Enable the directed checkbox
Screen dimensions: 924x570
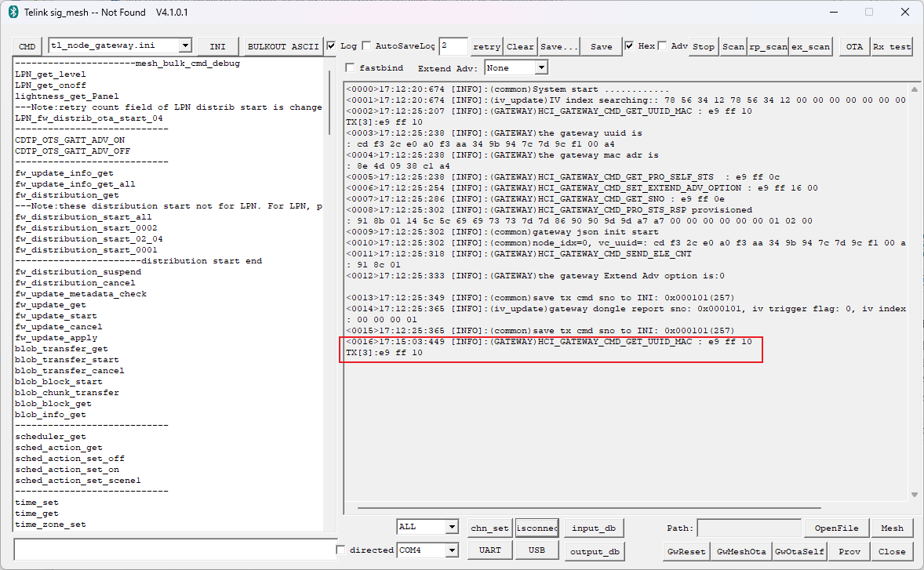click(x=340, y=550)
